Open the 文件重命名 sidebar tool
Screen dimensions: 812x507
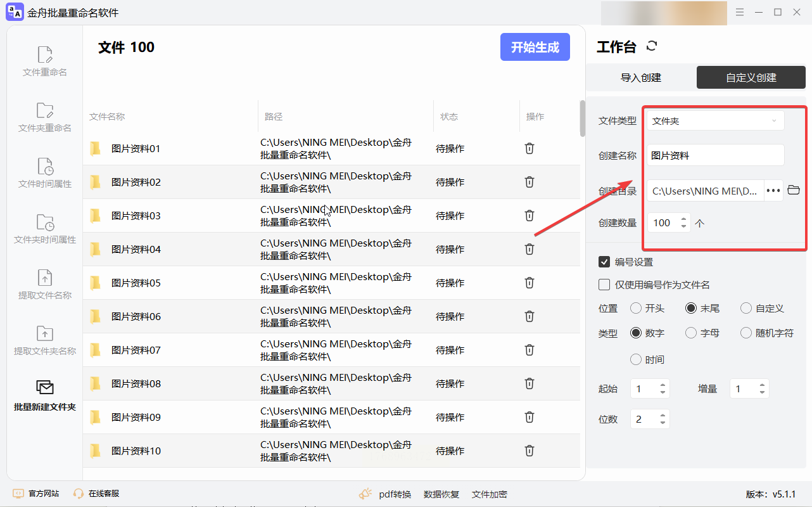click(x=44, y=61)
